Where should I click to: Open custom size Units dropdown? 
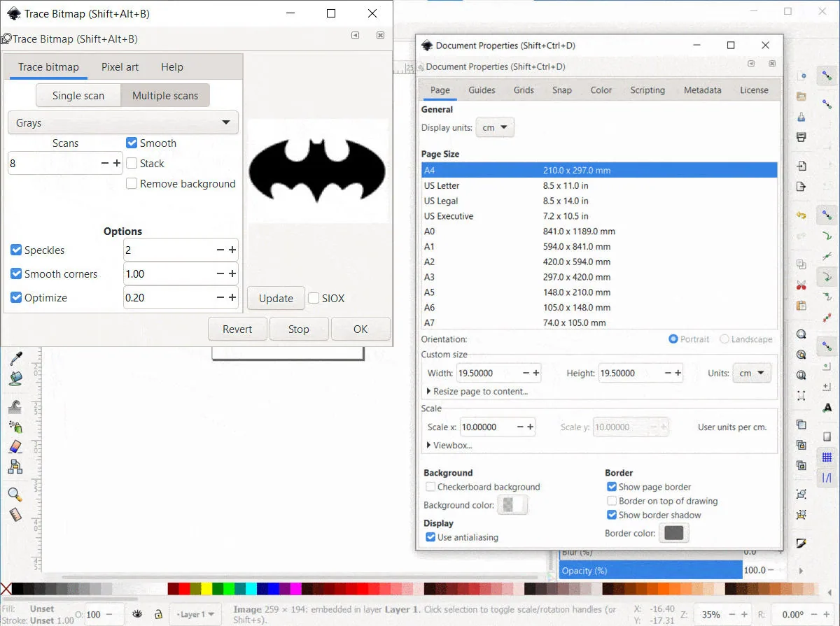752,373
